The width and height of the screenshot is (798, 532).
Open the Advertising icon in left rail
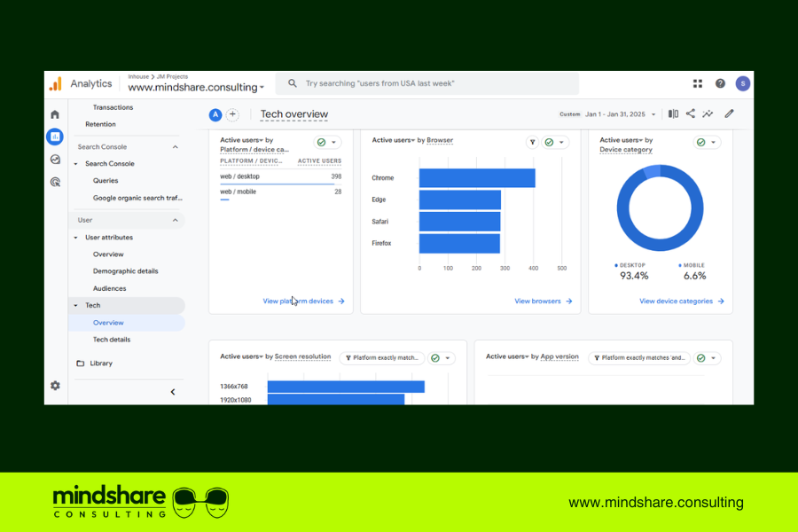coord(55,182)
